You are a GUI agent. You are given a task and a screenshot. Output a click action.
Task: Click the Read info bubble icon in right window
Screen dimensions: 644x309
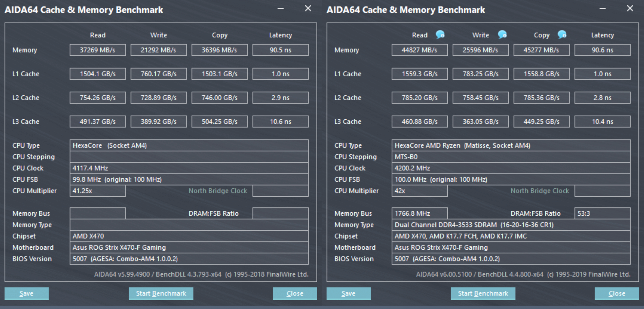click(440, 34)
